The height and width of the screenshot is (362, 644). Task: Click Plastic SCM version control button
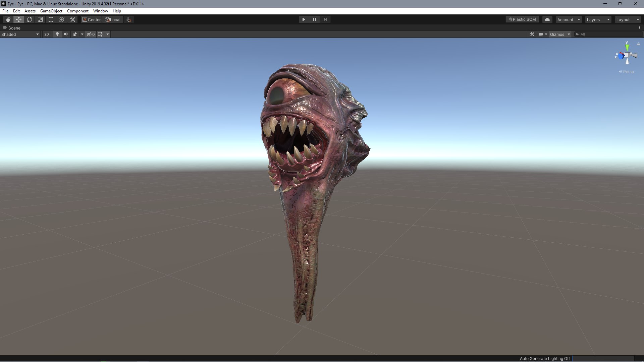(522, 19)
